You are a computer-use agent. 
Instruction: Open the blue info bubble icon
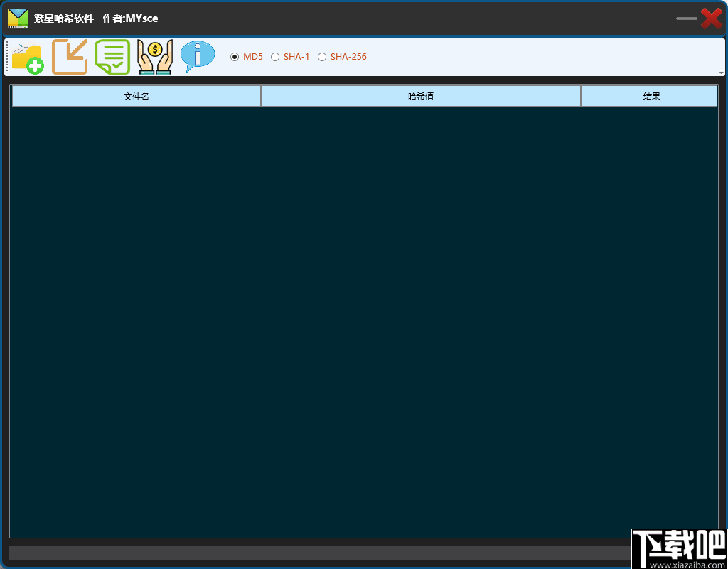tap(198, 56)
